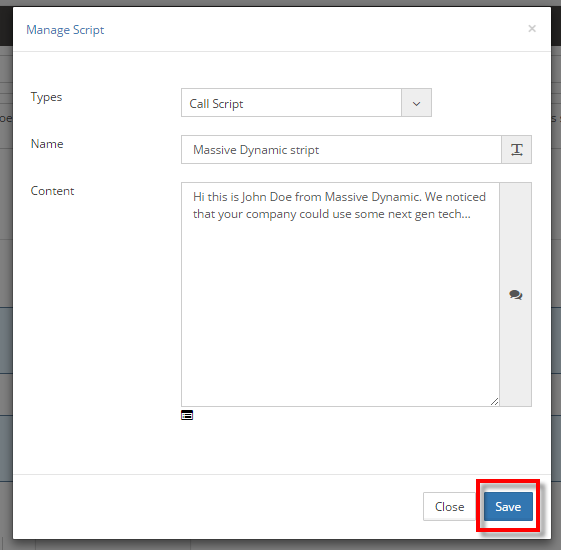This screenshot has height=550, width=561.
Task: Save the script
Action: pyautogui.click(x=508, y=506)
